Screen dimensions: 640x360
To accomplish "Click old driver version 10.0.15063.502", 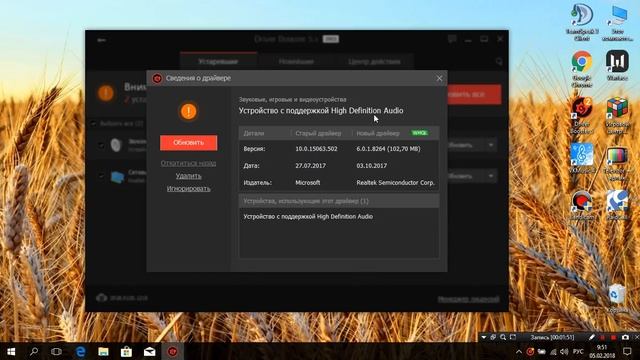I will 316,149.
